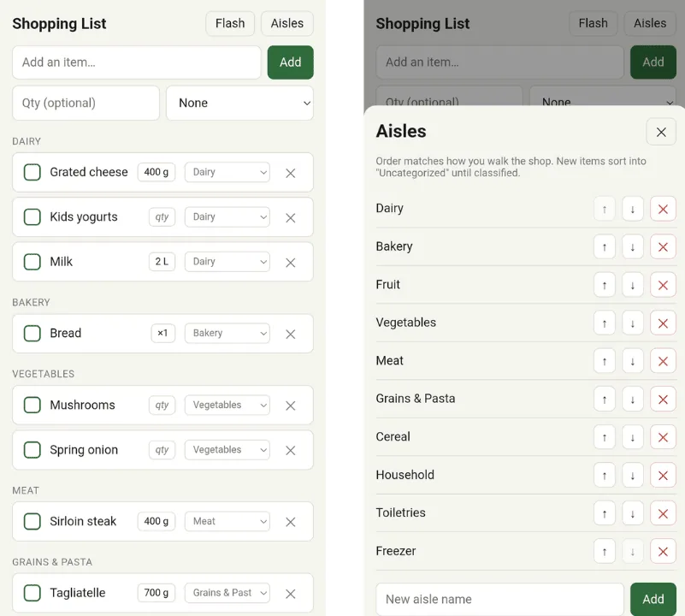Open the None aisle dropdown for new item

(x=239, y=104)
